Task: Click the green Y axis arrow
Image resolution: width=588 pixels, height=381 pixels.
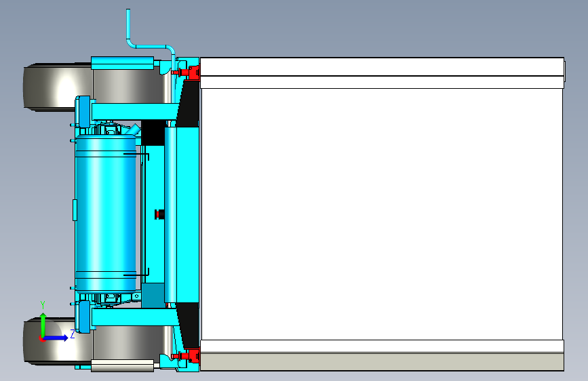Action: 43,324
